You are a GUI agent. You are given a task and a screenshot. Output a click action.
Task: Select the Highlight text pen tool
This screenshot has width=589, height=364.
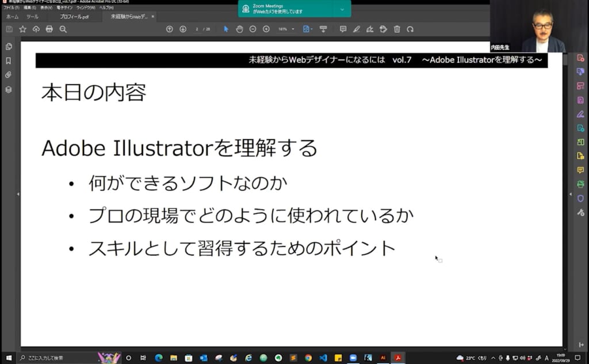357,29
